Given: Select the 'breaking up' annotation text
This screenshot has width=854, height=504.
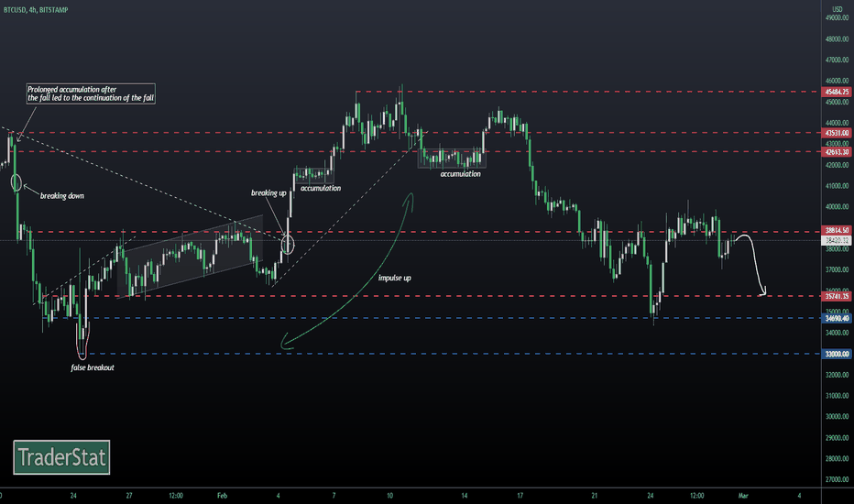Looking at the screenshot, I should (268, 192).
